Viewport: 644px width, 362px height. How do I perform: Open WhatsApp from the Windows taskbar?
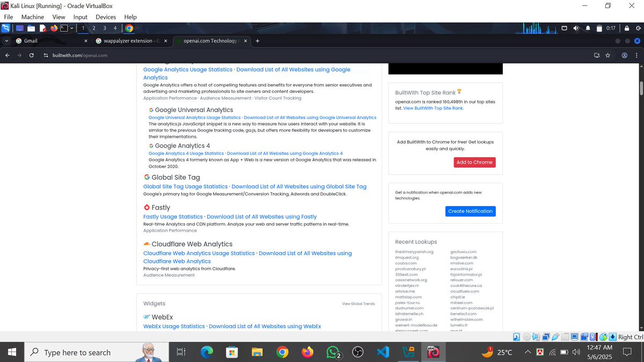point(333,352)
